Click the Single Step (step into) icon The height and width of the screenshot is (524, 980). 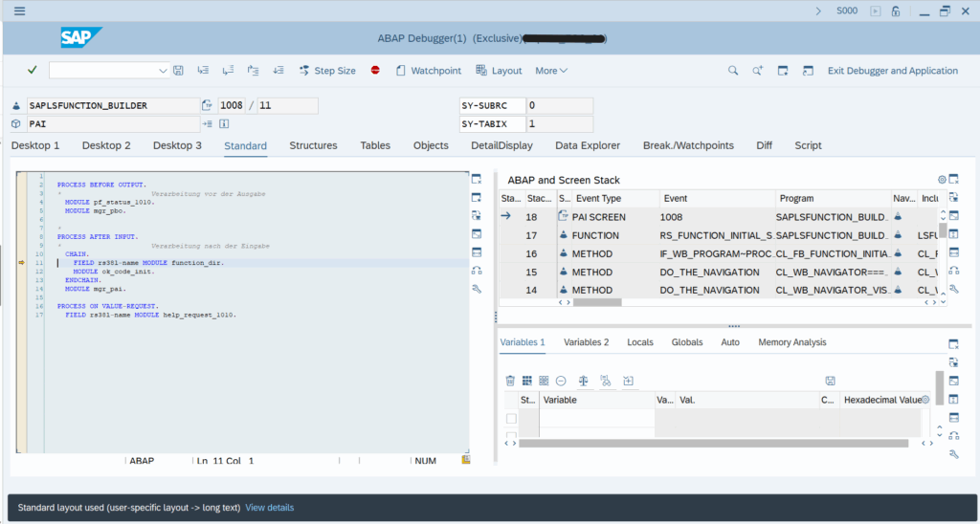click(203, 71)
